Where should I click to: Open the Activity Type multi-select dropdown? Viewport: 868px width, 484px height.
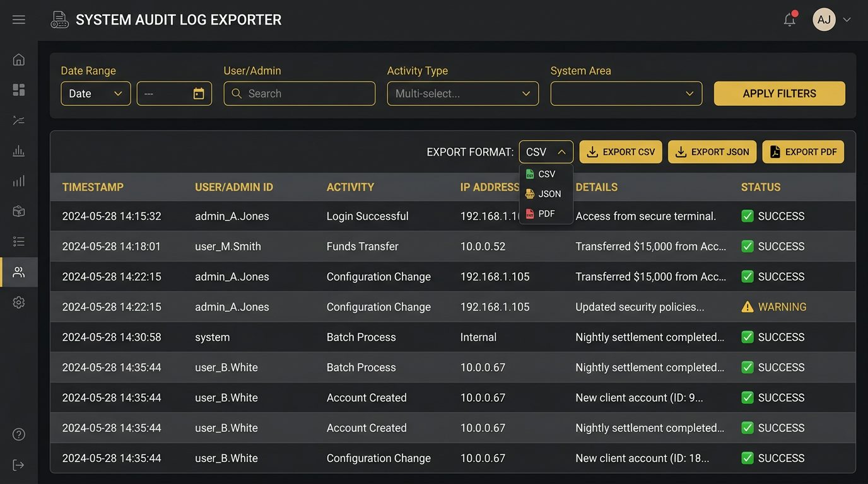463,93
